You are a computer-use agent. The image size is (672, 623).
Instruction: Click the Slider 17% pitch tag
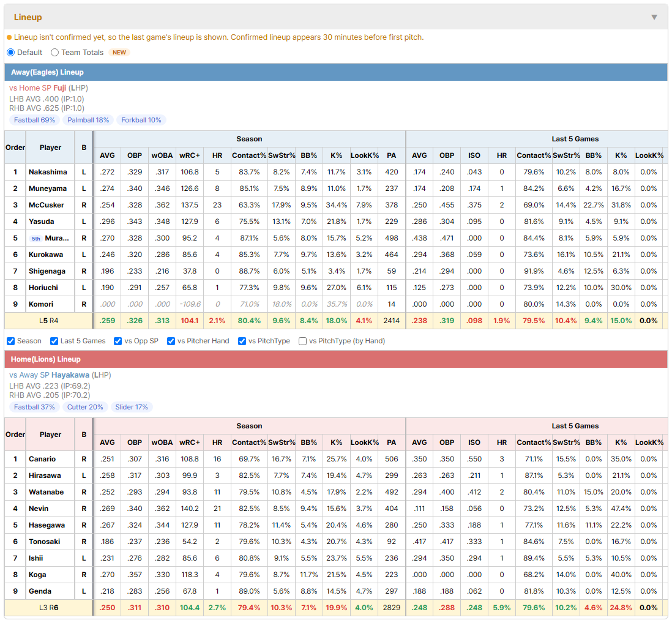132,407
